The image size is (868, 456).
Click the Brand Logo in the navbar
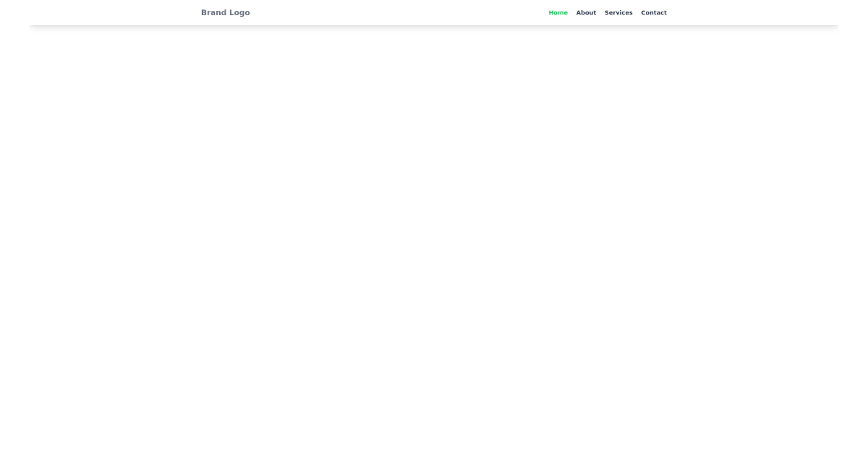point(225,12)
